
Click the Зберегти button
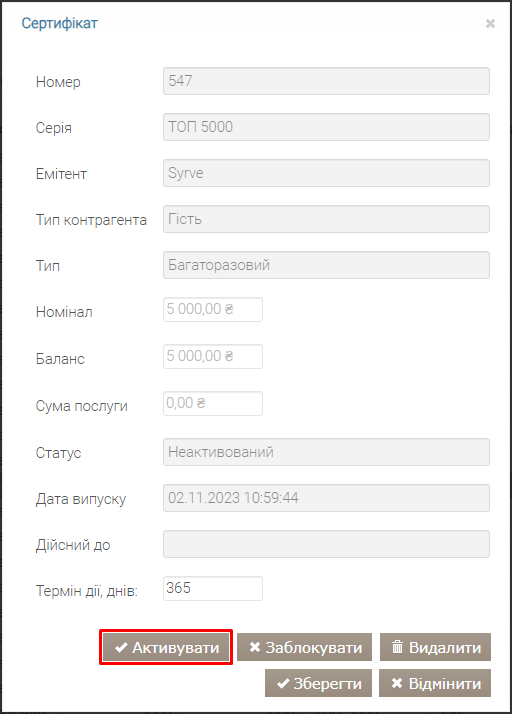[318, 683]
